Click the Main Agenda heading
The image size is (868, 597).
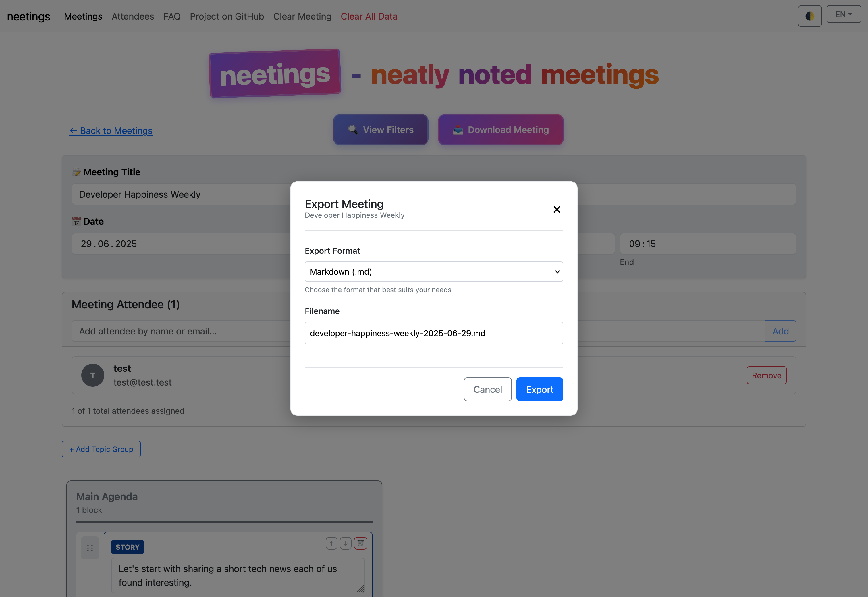107,496
